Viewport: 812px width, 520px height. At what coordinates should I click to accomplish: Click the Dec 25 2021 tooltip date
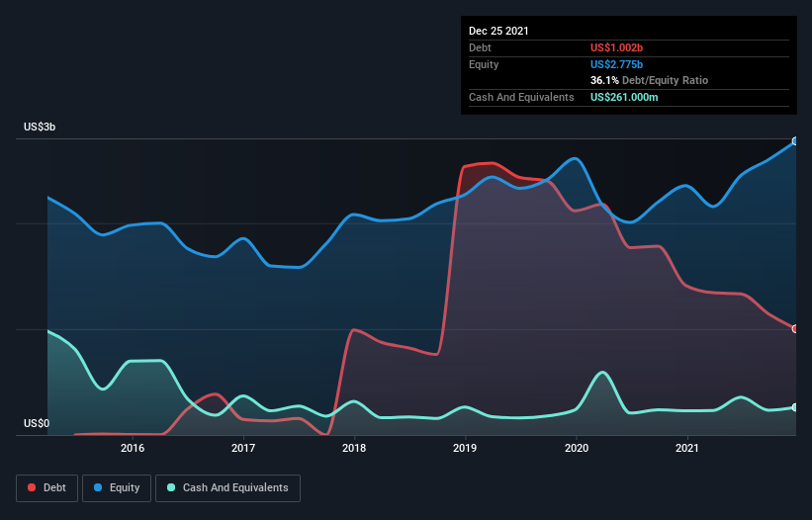coord(498,31)
